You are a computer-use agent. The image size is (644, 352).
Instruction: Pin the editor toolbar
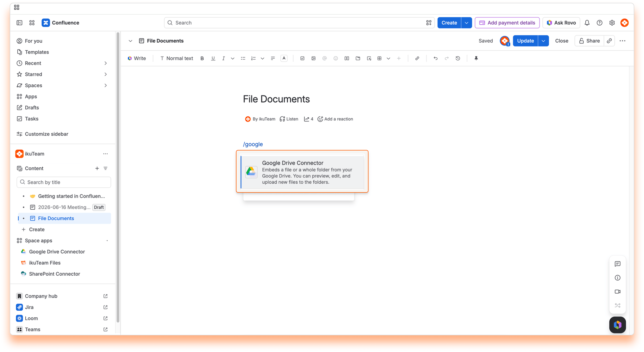pyautogui.click(x=476, y=58)
